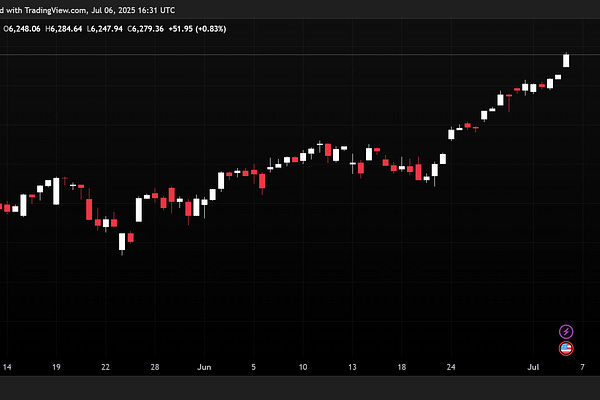Select the close price value C6,279.36
600x400 pixels.
pyautogui.click(x=145, y=29)
